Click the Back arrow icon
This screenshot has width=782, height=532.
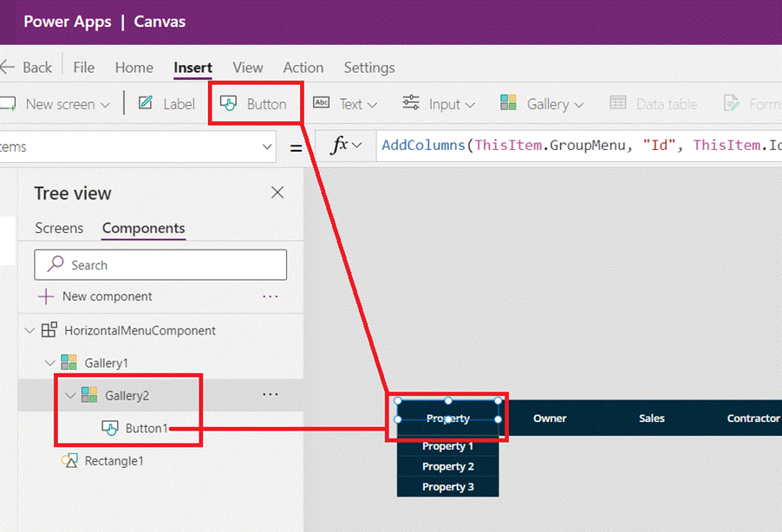pyautogui.click(x=7, y=68)
